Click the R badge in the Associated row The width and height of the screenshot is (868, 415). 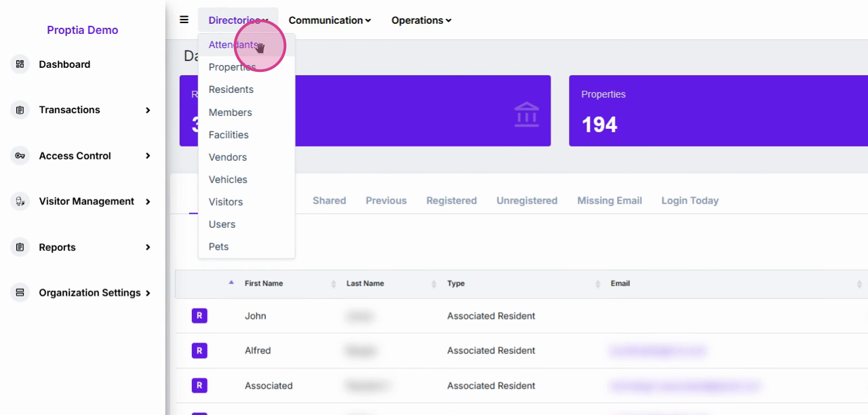click(x=199, y=385)
